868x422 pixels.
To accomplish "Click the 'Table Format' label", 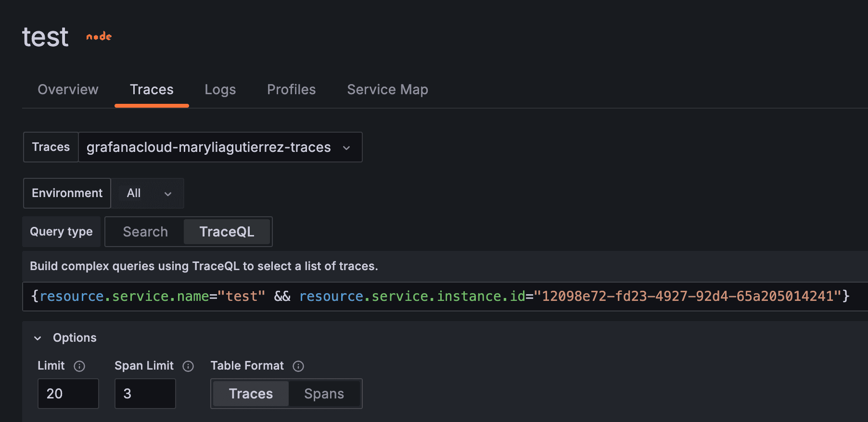I will coord(247,366).
